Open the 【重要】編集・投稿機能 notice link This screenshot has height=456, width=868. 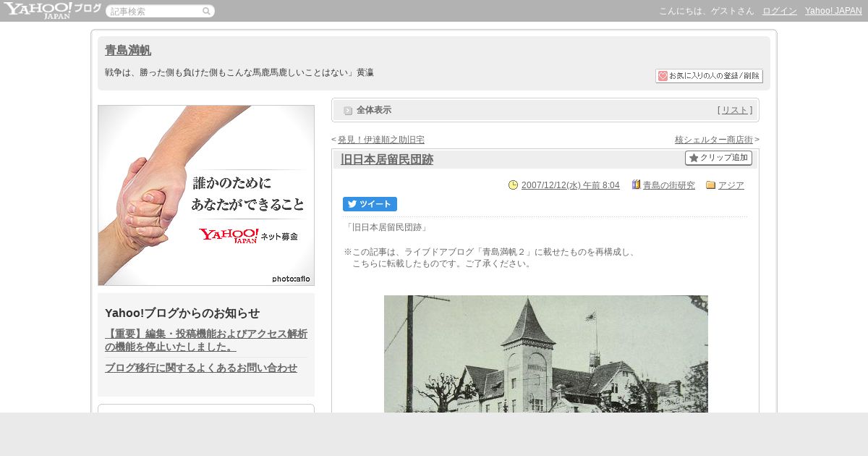[206, 340]
